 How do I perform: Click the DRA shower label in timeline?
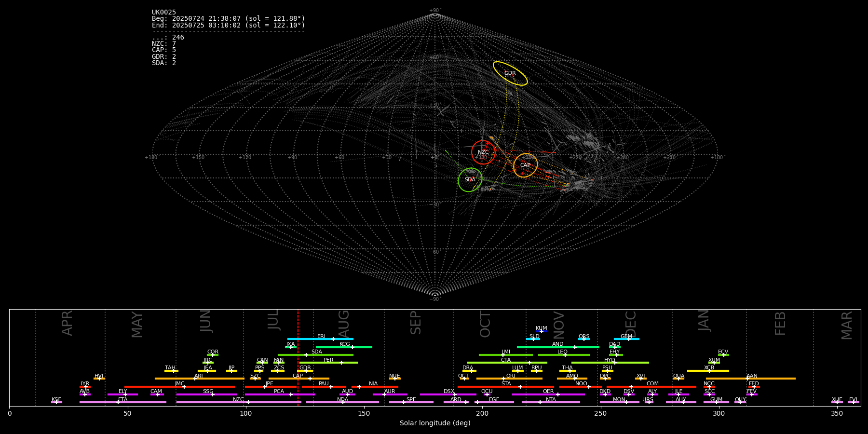pos(468,368)
